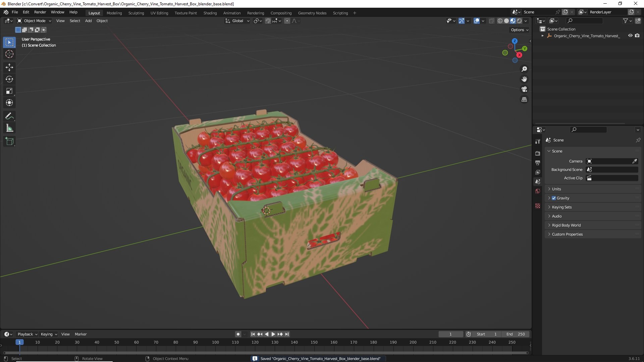
Task: Activate the Rotate tool
Action: [9, 79]
